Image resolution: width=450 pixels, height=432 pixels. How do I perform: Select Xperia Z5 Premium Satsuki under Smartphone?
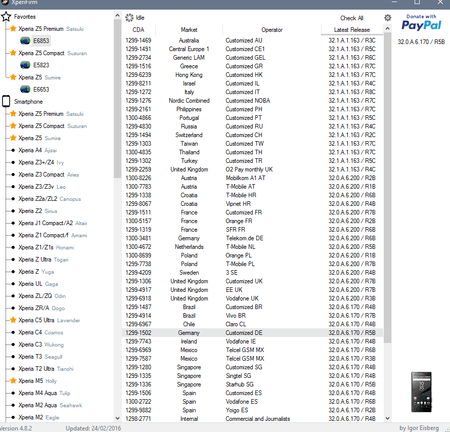(x=51, y=114)
